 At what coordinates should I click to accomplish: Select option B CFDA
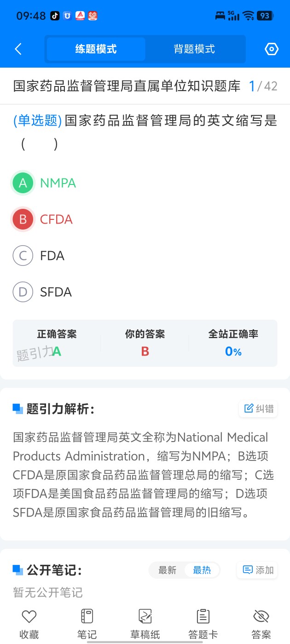tap(23, 219)
